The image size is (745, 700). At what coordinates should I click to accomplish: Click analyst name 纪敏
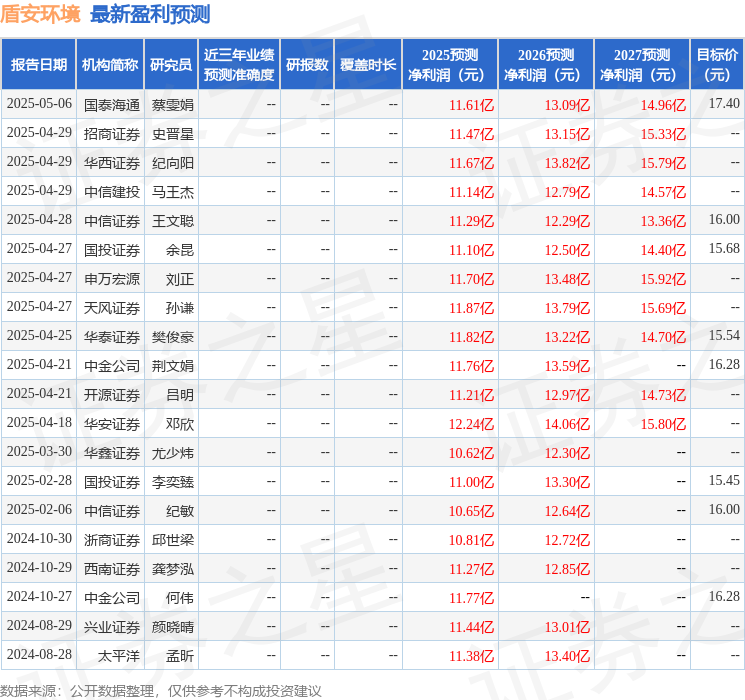click(x=180, y=511)
